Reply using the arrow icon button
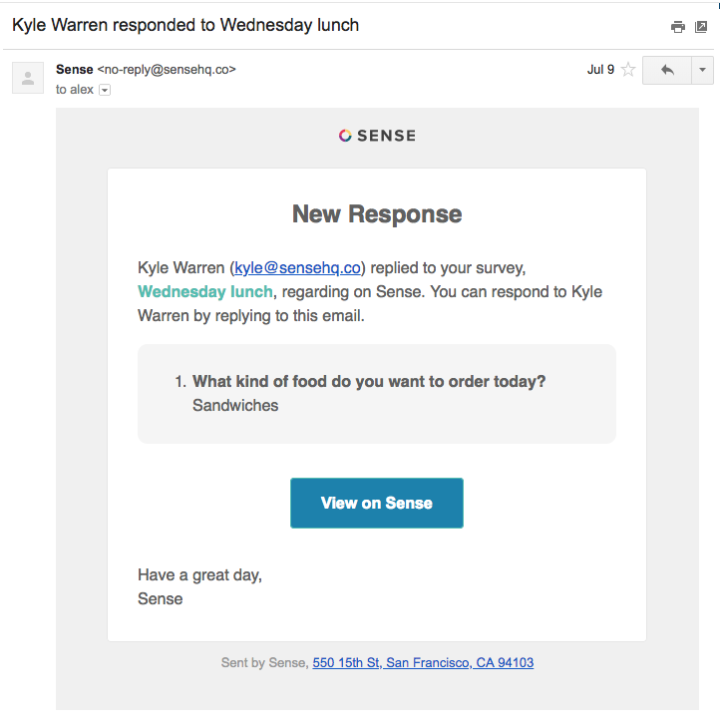The height and width of the screenshot is (728, 720). [667, 70]
